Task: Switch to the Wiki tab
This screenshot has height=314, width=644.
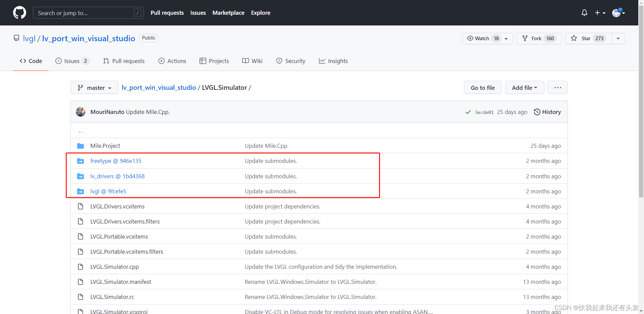Action: [252, 61]
